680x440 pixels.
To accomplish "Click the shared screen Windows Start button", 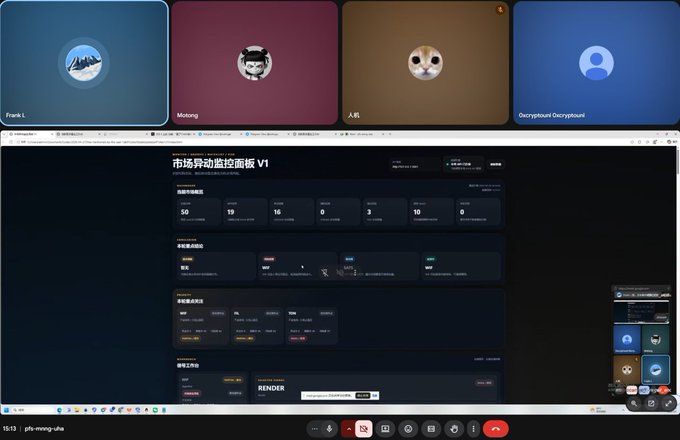I will 6,410.
